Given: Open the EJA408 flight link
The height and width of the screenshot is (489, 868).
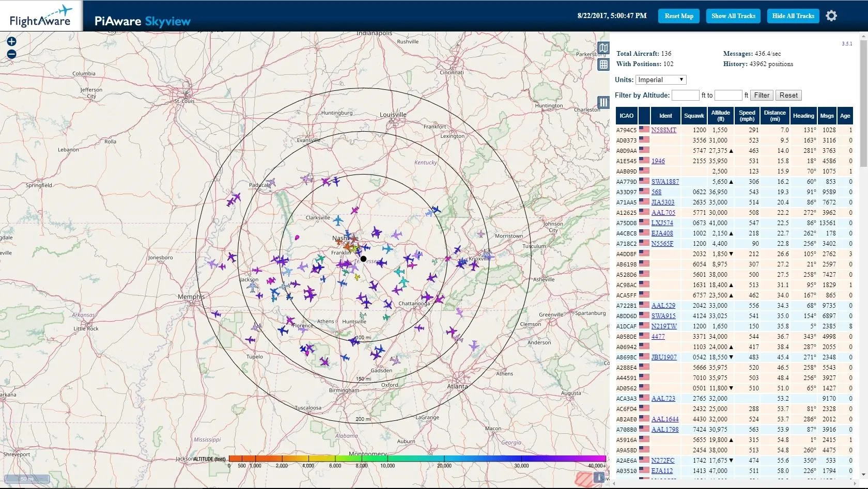Looking at the screenshot, I should 662,233.
